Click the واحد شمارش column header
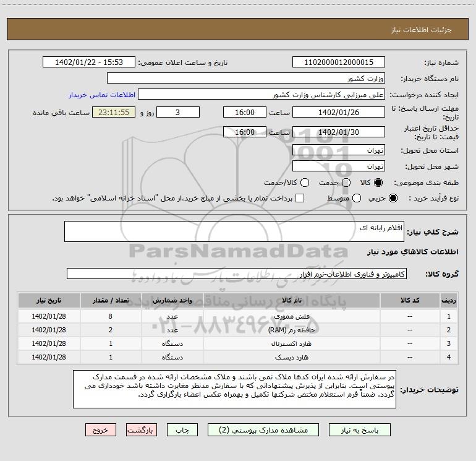Screen dimensions: 476x461 (172, 300)
